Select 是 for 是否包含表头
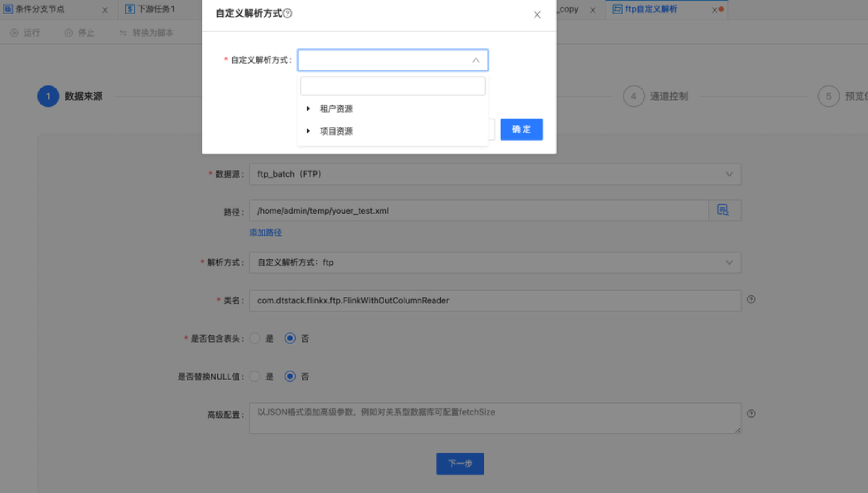868x493 pixels. coord(255,338)
